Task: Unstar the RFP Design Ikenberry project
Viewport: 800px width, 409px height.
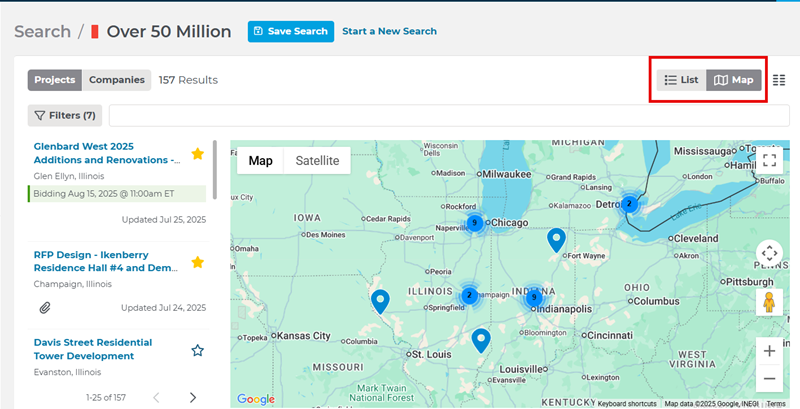Action: coord(197,262)
